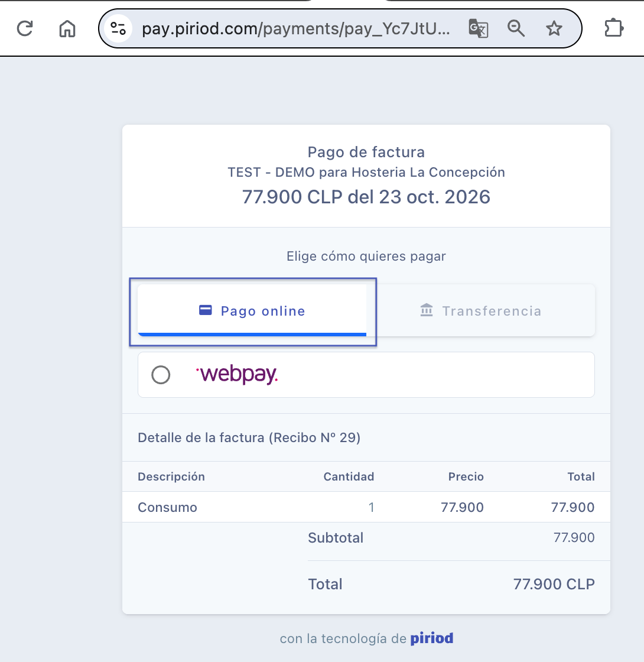Click the pay.piriod.com URL in address bar
The height and width of the screenshot is (662, 644).
(296, 29)
